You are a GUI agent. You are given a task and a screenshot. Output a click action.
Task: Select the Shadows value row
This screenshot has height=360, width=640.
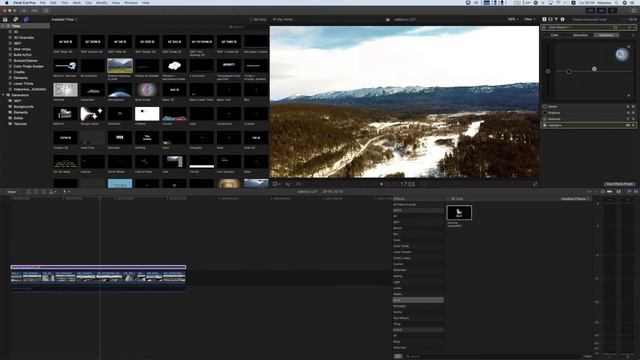pyautogui.click(x=589, y=113)
